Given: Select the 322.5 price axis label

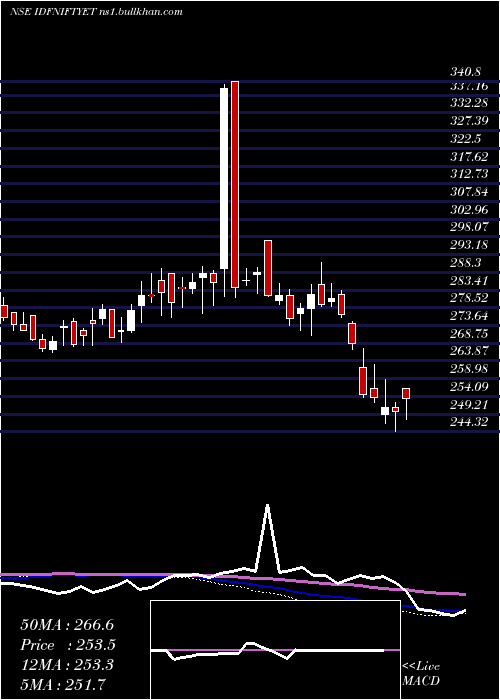Looking at the screenshot, I should (465, 139).
